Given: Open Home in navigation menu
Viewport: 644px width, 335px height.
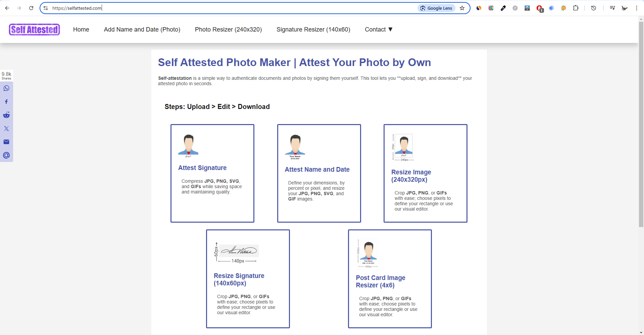Looking at the screenshot, I should click(x=81, y=30).
